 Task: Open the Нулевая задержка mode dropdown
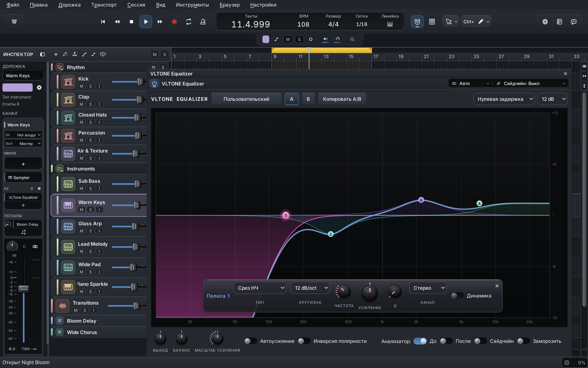(504, 99)
